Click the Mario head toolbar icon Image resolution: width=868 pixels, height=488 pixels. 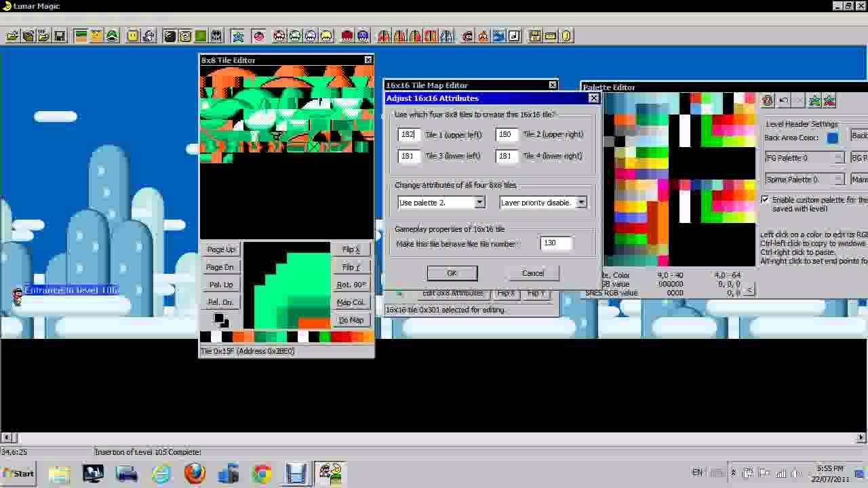tap(468, 36)
